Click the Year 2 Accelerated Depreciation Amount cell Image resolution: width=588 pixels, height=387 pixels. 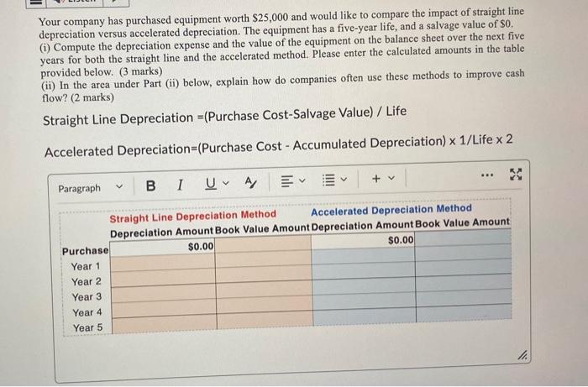coord(364,272)
